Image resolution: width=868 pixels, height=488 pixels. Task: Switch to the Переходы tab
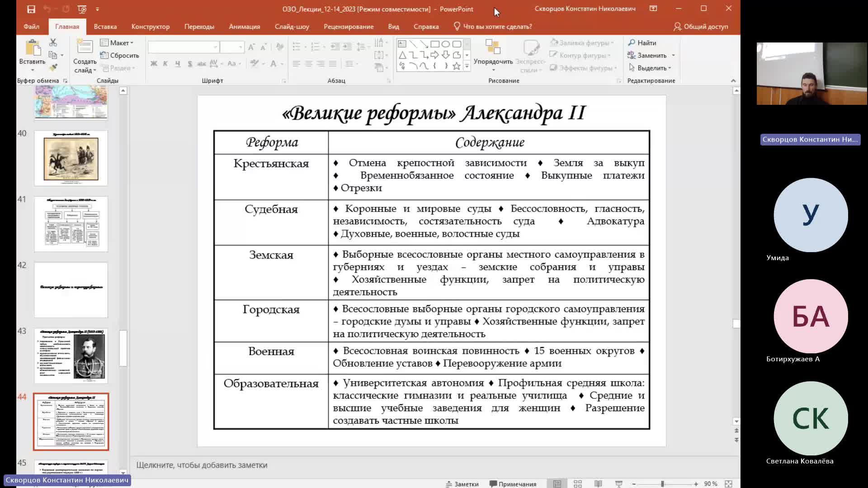pyautogui.click(x=199, y=27)
